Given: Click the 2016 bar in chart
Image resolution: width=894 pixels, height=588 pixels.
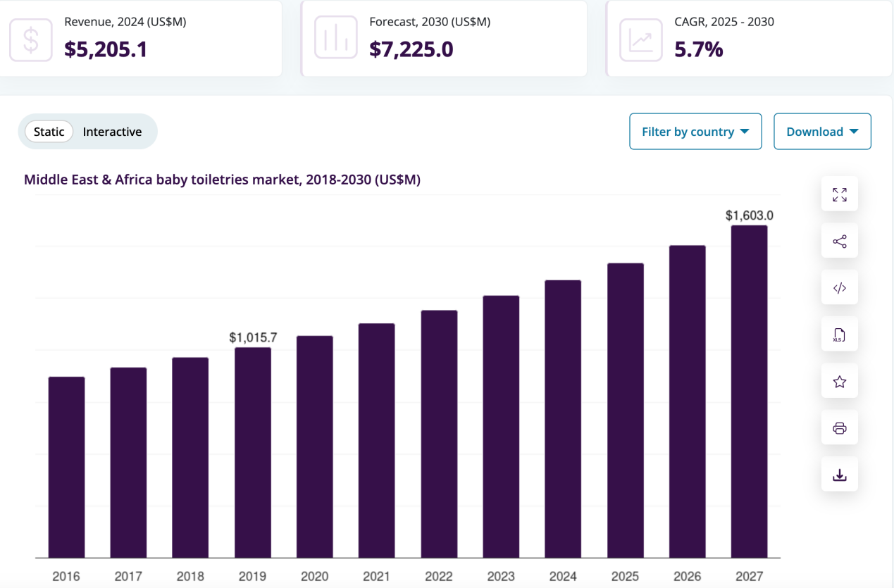Looking at the screenshot, I should point(66,468).
